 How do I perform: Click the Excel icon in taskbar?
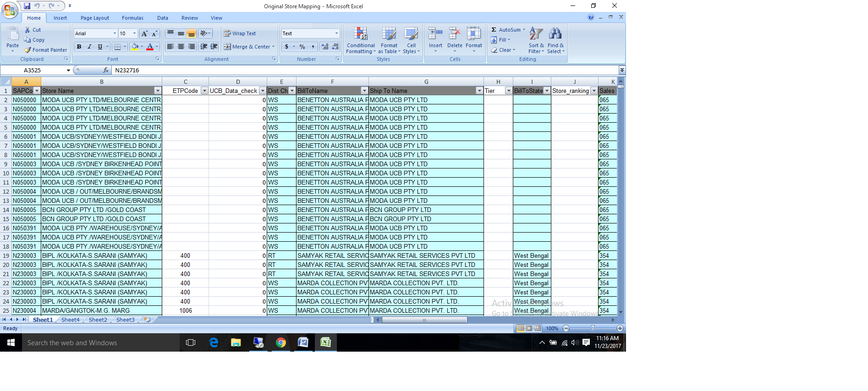(x=325, y=342)
